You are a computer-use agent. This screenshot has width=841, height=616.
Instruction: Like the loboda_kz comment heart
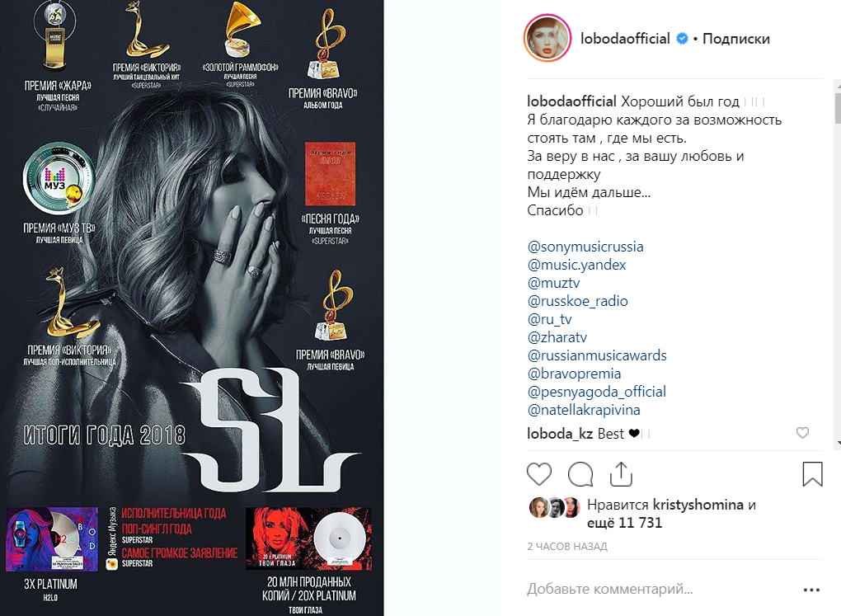tap(802, 432)
